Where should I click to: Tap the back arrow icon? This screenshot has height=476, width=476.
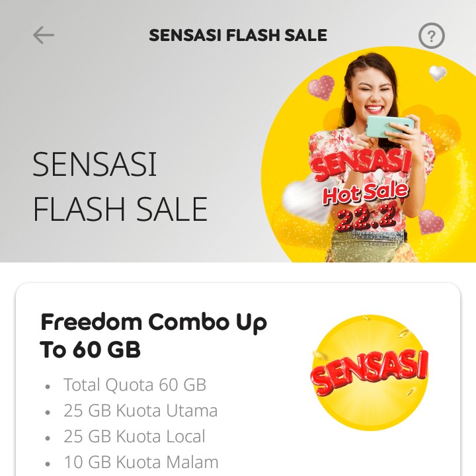pos(44,35)
